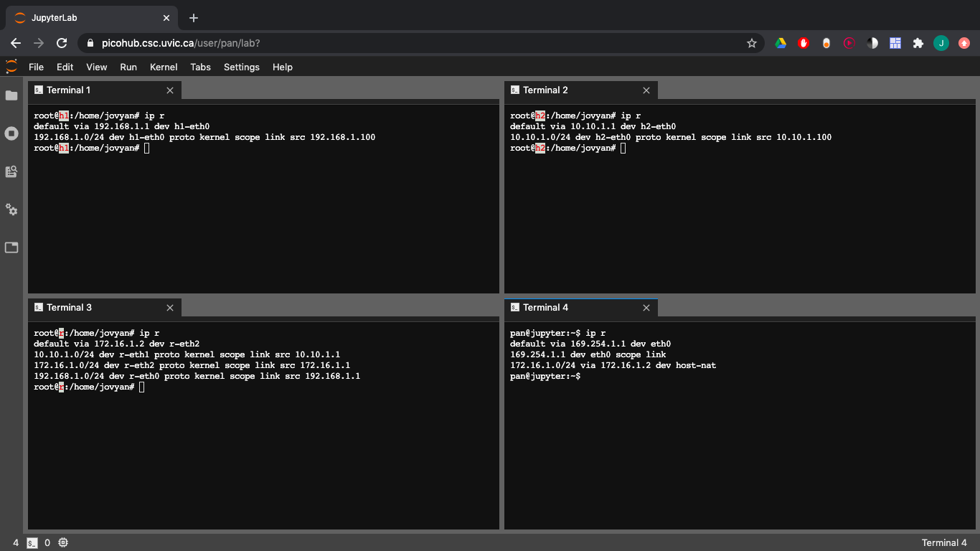980x551 pixels.
Task: Close the Terminal 2 tab
Action: coord(646,90)
